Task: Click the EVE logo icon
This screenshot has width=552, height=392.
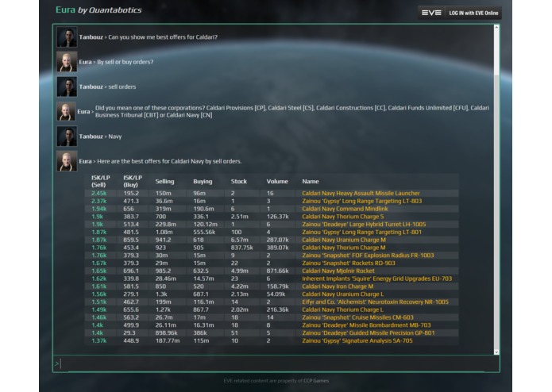Action: (x=431, y=13)
